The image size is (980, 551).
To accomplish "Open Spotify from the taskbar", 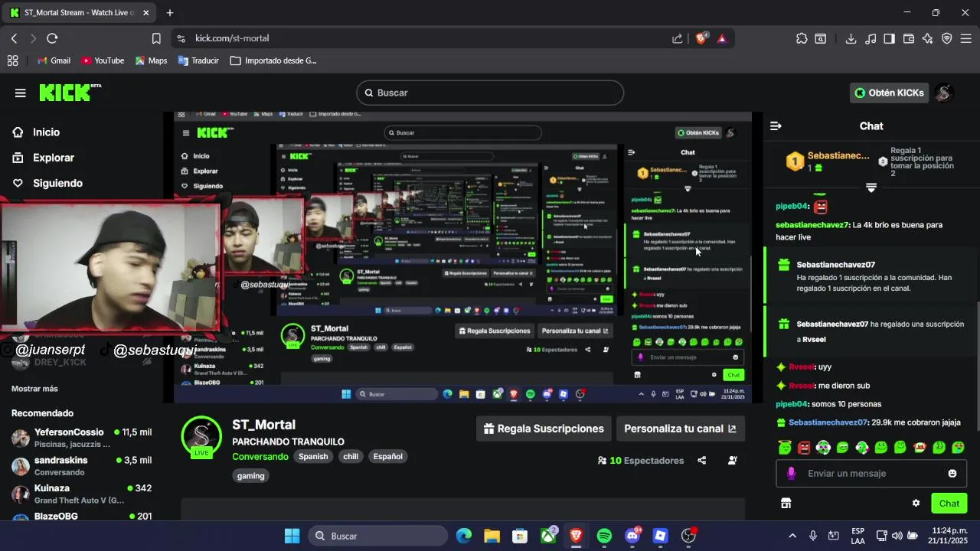I will [604, 536].
